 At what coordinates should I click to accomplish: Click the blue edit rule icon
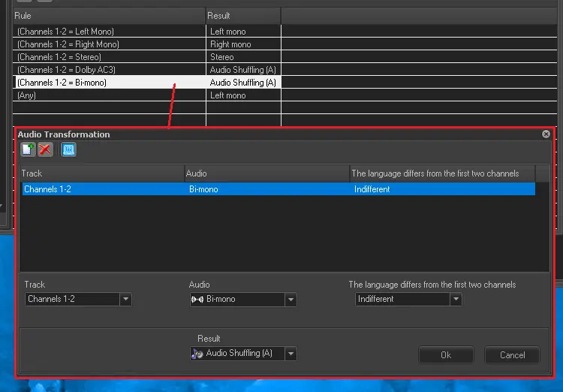68,149
